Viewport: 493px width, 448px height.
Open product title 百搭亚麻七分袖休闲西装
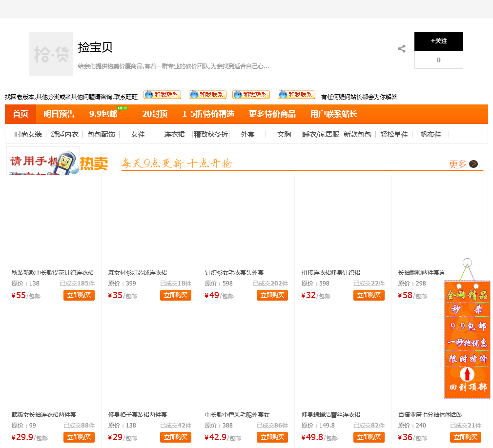click(431, 415)
